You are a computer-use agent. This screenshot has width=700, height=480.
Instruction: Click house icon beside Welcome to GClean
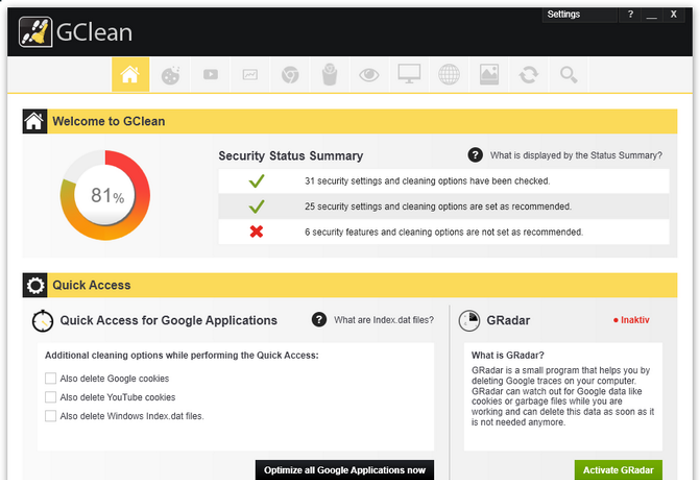pos(34,121)
